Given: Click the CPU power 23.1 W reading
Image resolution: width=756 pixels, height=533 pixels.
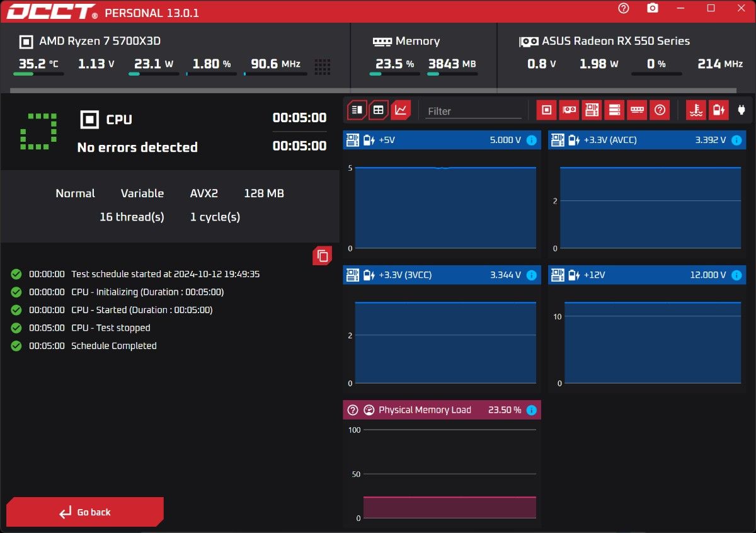Looking at the screenshot, I should click(152, 64).
